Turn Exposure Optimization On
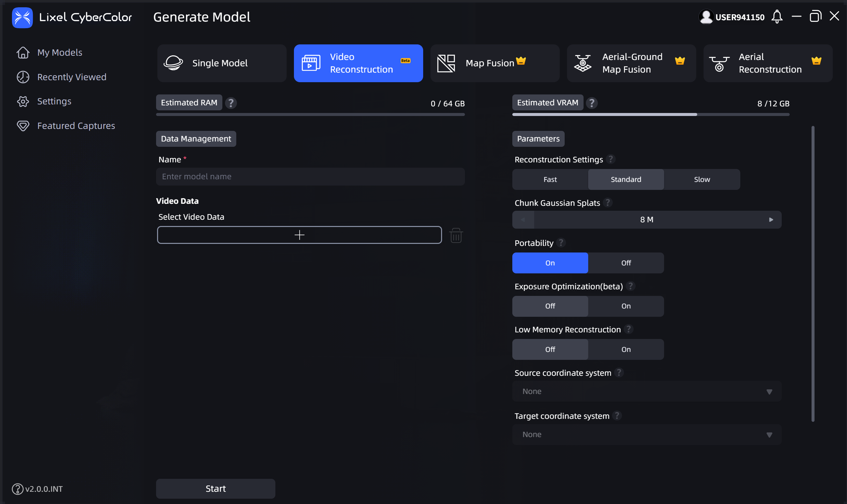847x504 pixels. point(626,306)
